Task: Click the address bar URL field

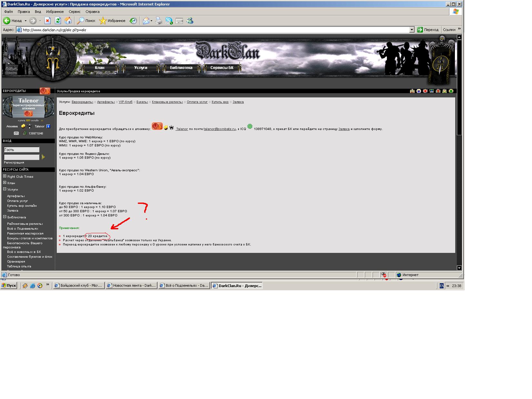Action: 213,30
